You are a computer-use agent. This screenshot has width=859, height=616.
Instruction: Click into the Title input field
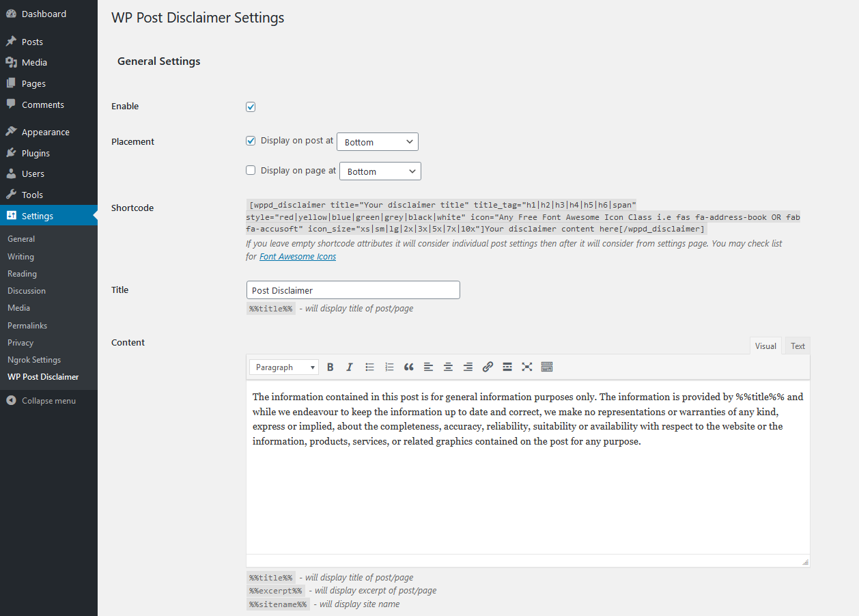click(x=353, y=290)
